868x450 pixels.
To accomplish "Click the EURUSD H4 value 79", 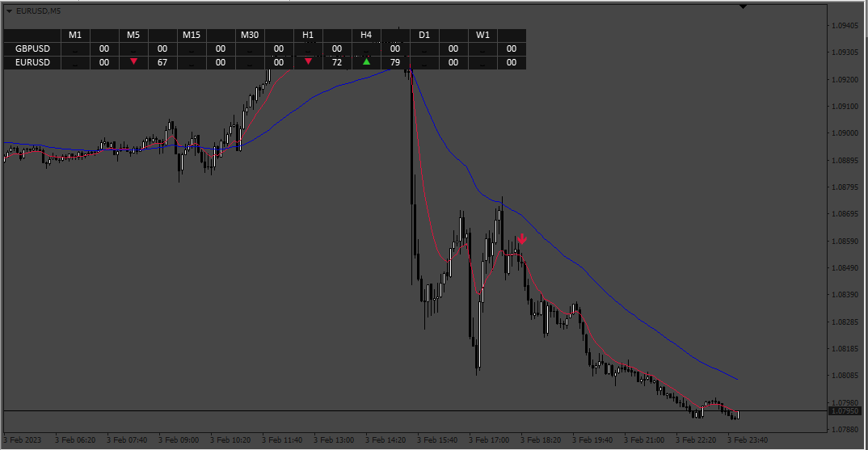I will 394,62.
